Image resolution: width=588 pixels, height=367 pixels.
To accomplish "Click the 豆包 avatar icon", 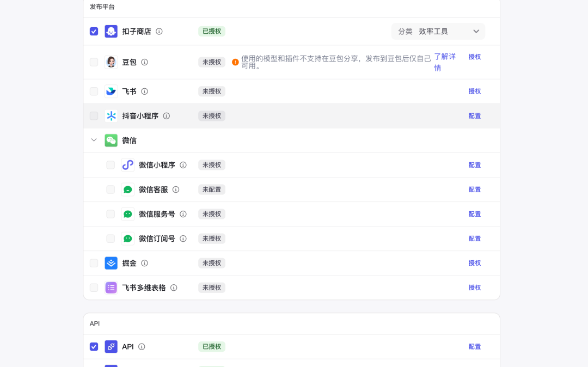I will click(111, 62).
